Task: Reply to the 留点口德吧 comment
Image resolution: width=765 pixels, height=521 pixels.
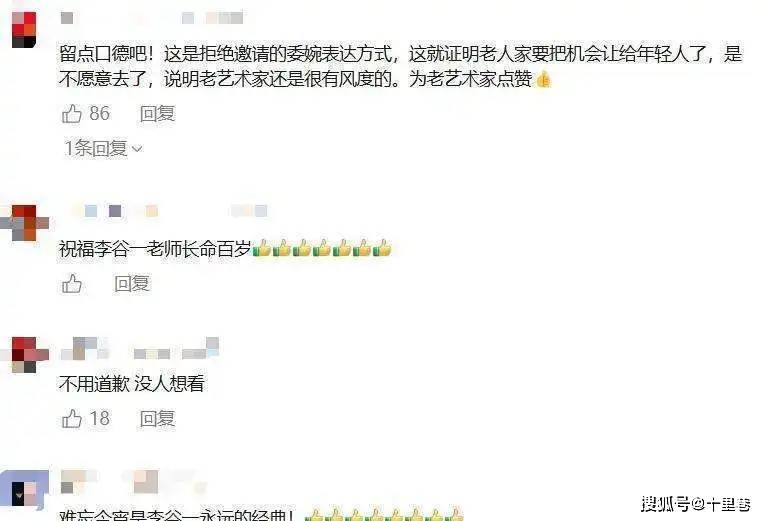Action: 157,114
